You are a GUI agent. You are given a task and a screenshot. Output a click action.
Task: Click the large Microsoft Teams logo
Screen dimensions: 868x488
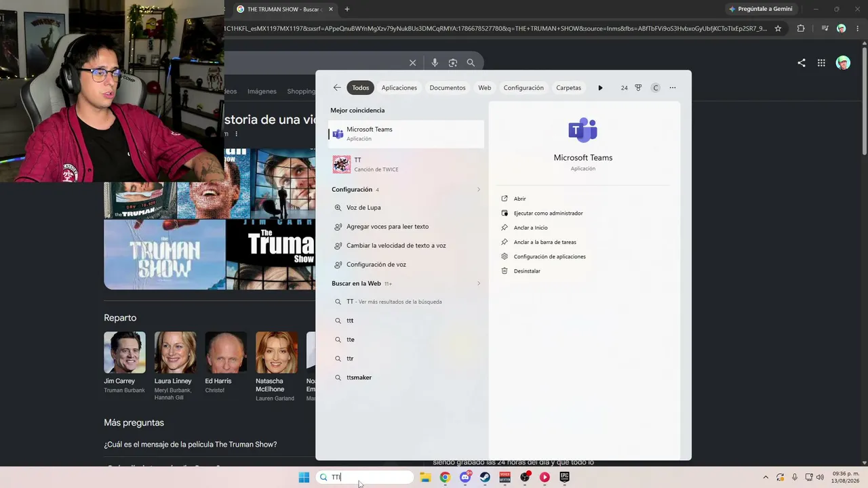pyautogui.click(x=583, y=130)
